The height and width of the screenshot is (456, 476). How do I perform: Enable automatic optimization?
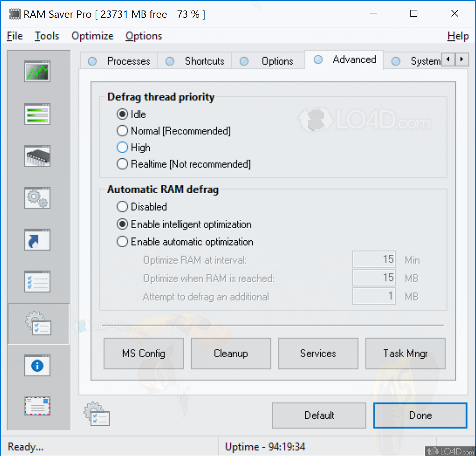(122, 241)
